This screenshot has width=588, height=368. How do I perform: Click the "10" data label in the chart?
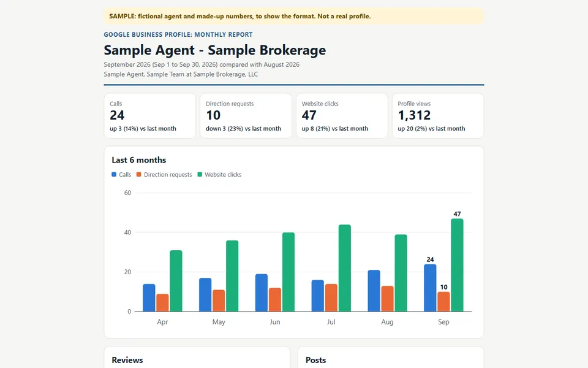point(443,287)
